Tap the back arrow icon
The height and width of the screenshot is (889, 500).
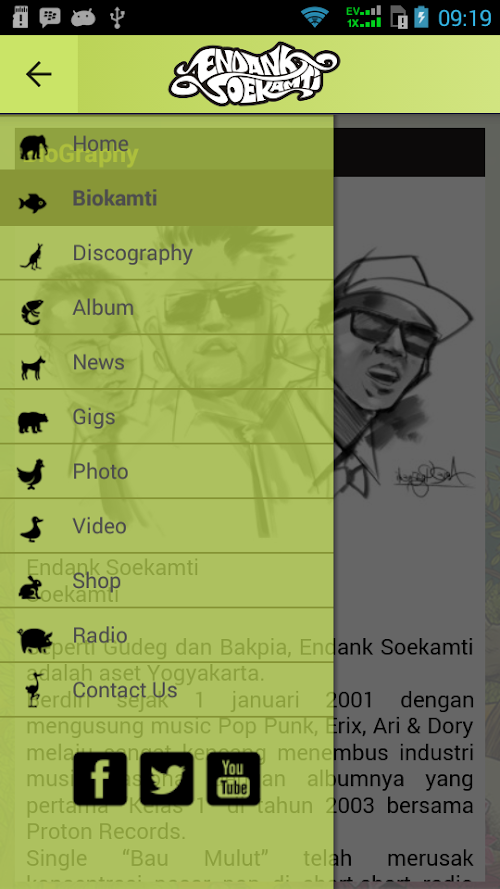(39, 74)
